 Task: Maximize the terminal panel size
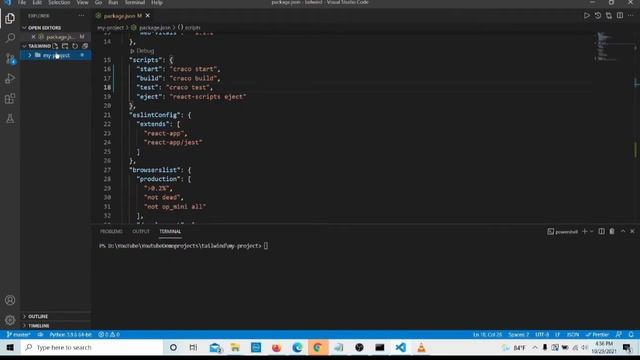click(623, 231)
